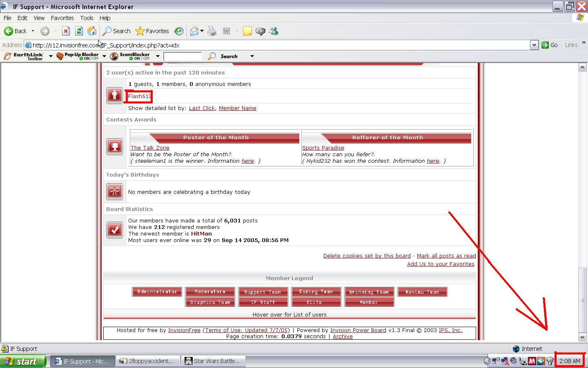This screenshot has height=368, width=588.
Task: Open the Sports Paradise link
Action: tap(323, 148)
